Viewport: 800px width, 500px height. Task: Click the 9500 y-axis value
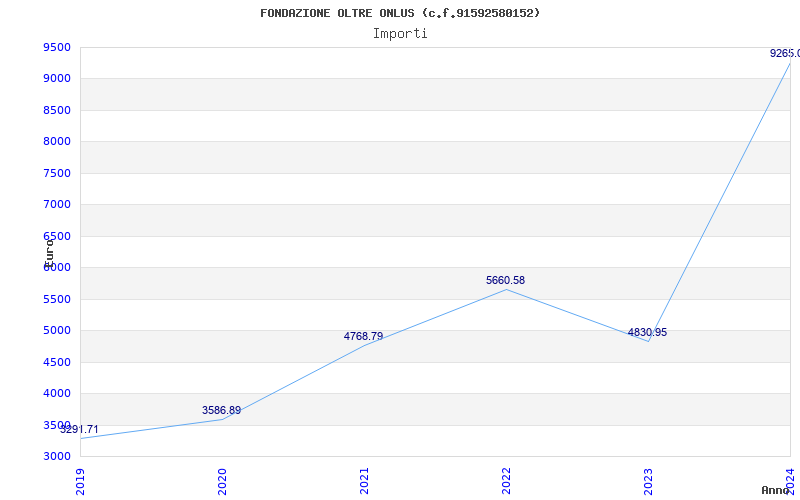tap(57, 47)
